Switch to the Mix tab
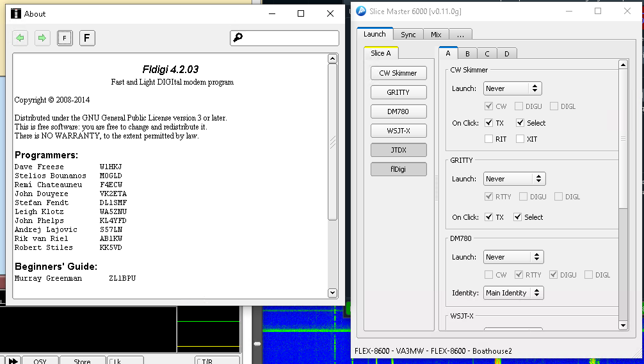The height and width of the screenshot is (364, 644). tap(436, 35)
